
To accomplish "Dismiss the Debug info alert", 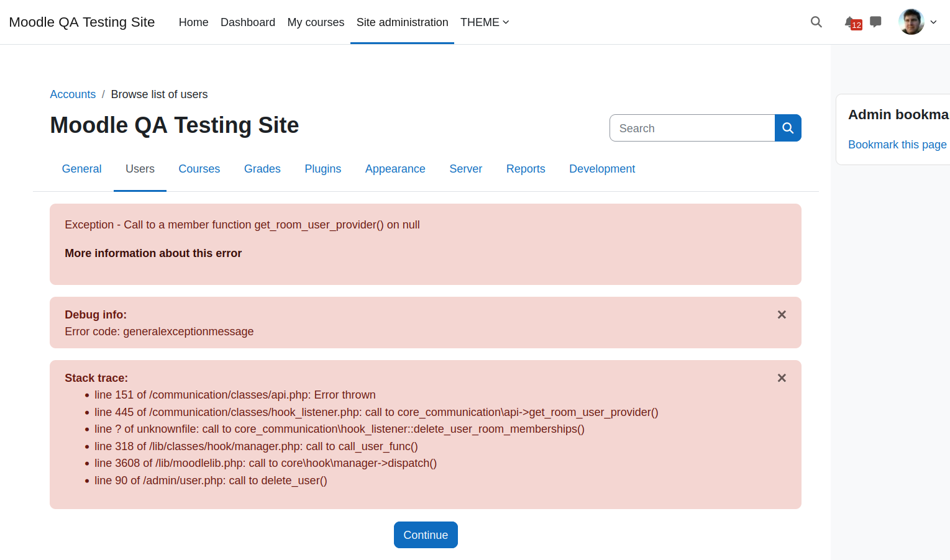I will 782,315.
